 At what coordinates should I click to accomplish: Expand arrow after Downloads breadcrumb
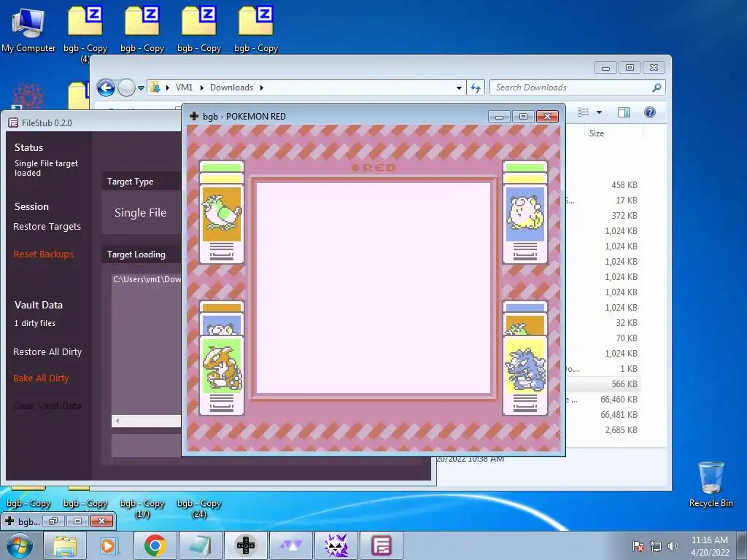(x=262, y=87)
